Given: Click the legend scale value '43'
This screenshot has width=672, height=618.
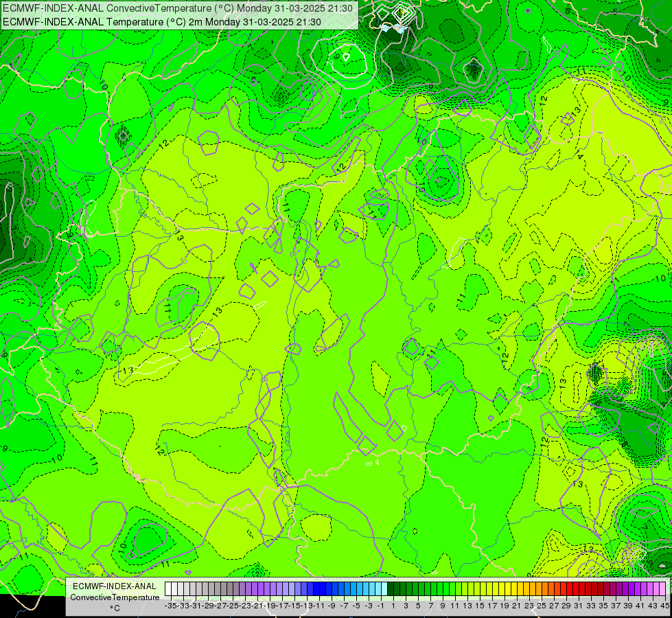Looking at the screenshot, I should pos(653,606).
